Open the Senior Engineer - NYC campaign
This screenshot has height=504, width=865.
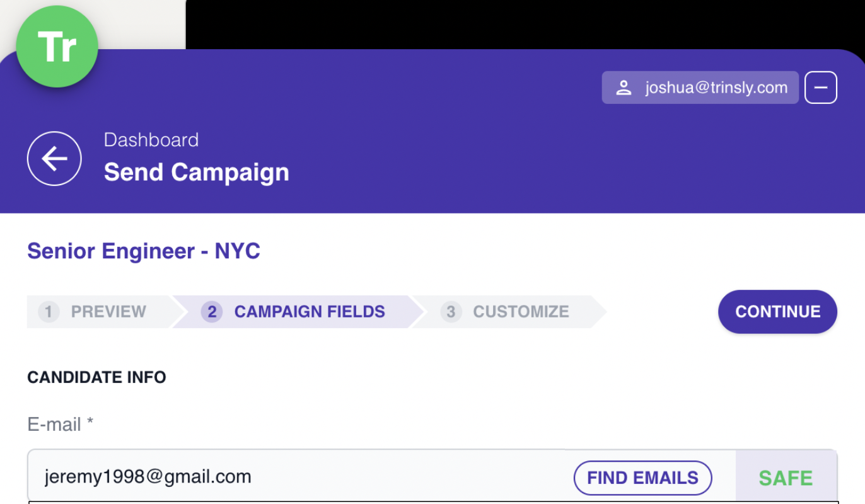144,251
